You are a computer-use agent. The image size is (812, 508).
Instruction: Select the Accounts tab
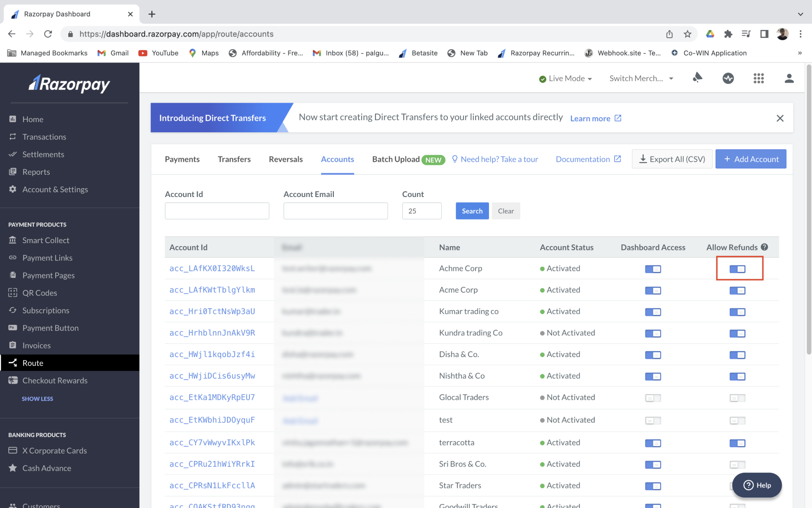click(x=337, y=159)
